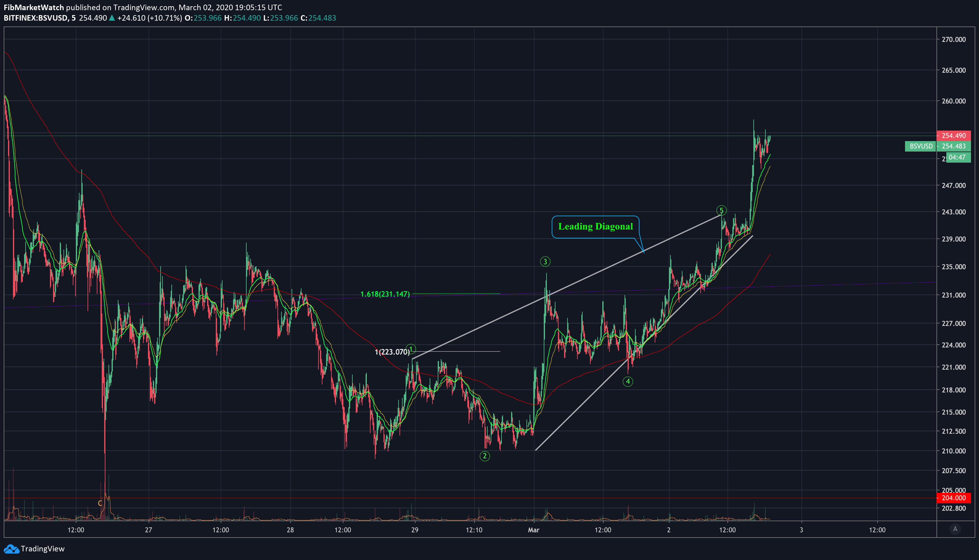979x560 pixels.
Task: Click the 1.618(231.147) Fibonacci label
Action: 385,294
